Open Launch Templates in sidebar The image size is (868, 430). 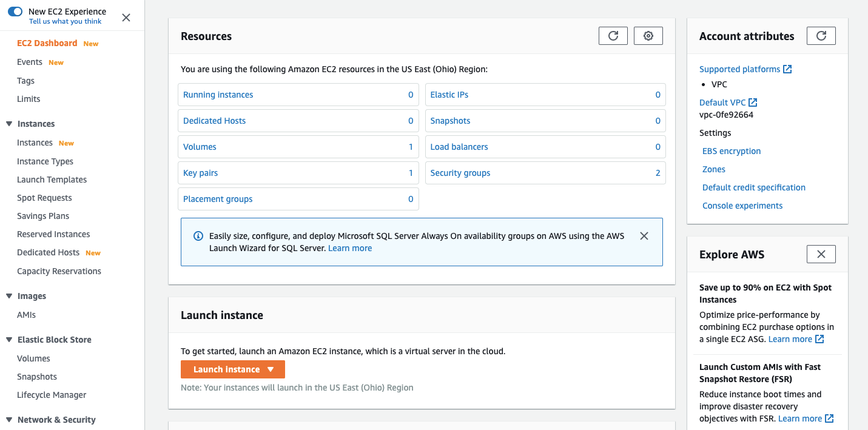click(52, 180)
